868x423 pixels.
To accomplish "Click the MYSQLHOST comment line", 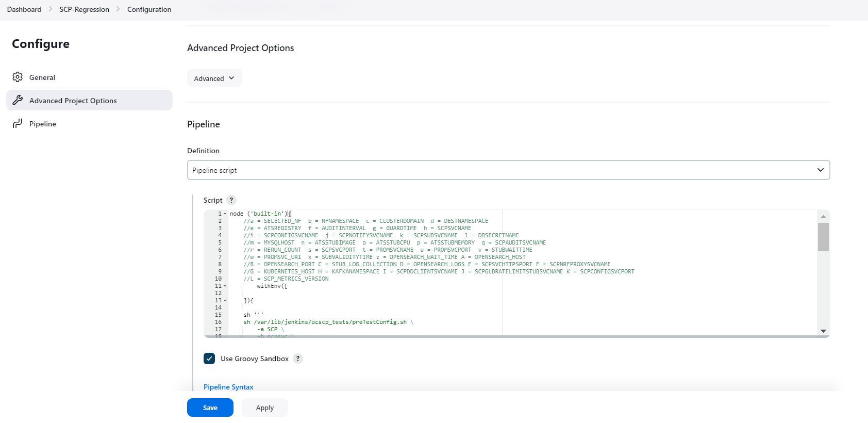I will coord(394,242).
